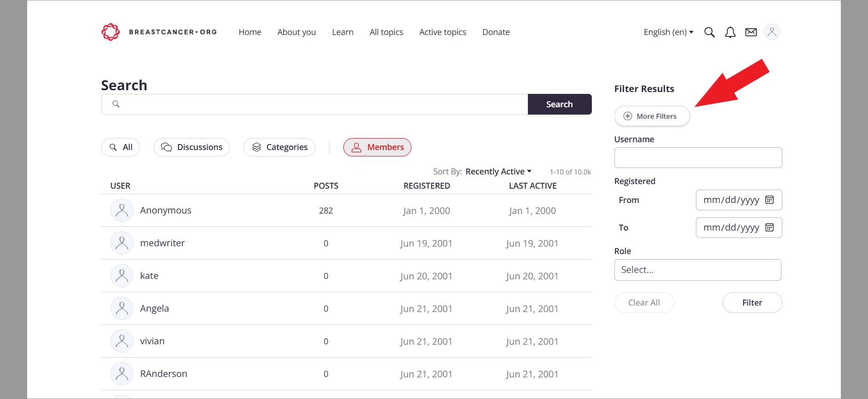This screenshot has height=399, width=868.
Task: Open the calendar picker for the From date
Action: click(769, 200)
